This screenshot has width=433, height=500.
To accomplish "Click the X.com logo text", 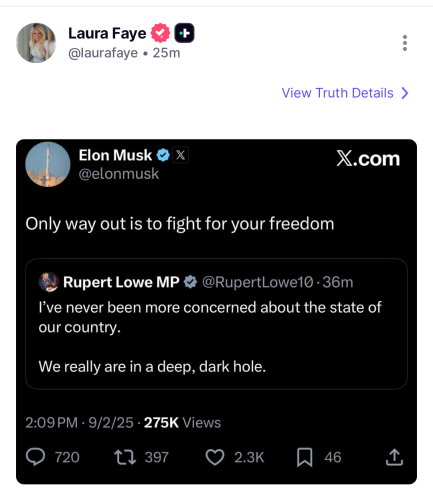I will pyautogui.click(x=368, y=158).
